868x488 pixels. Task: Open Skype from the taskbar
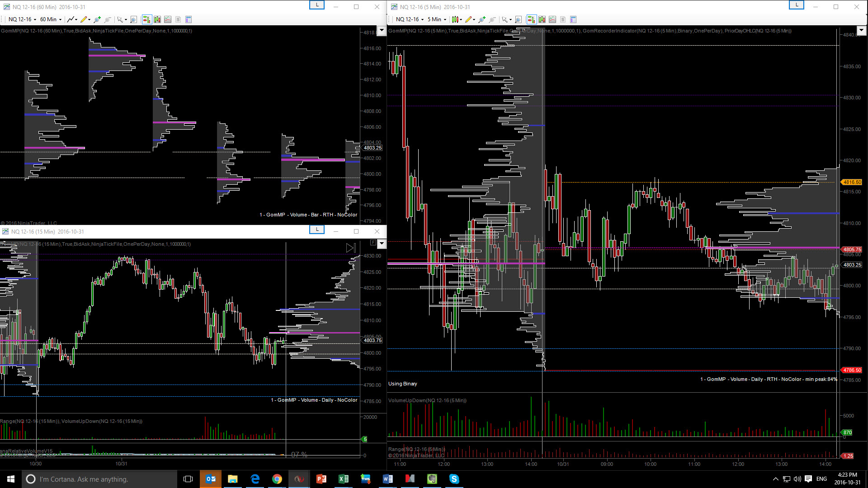454,479
